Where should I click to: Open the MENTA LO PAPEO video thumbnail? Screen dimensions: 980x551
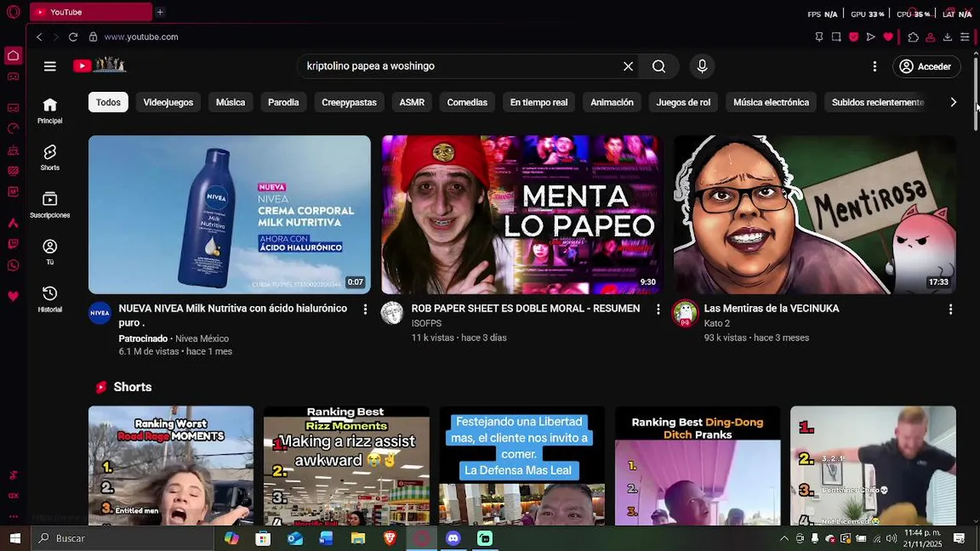pyautogui.click(x=521, y=214)
